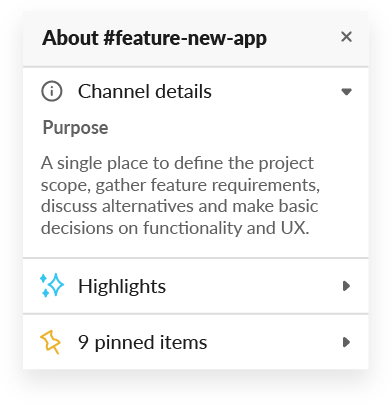This screenshot has width=392, height=404.
Task: Click the word "About" in the panel header
Action: pyautogui.click(x=70, y=38)
